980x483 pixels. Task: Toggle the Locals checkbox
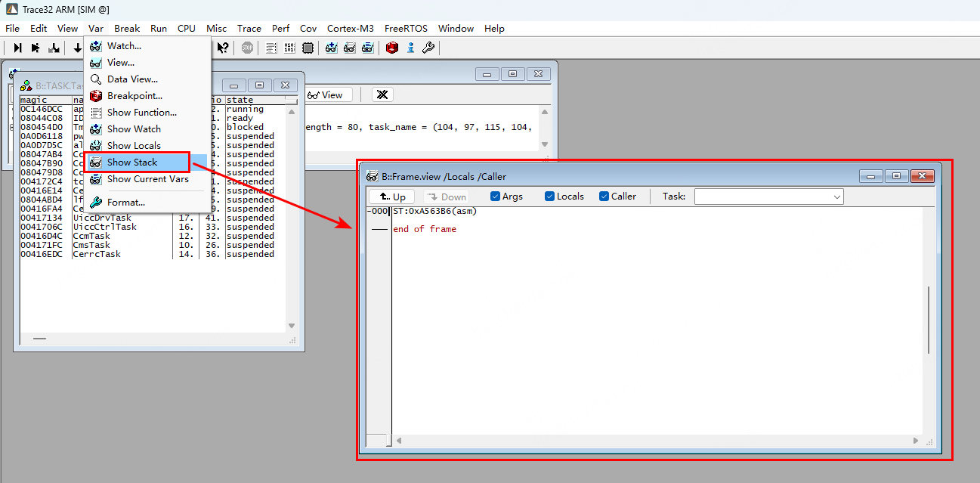pos(549,197)
